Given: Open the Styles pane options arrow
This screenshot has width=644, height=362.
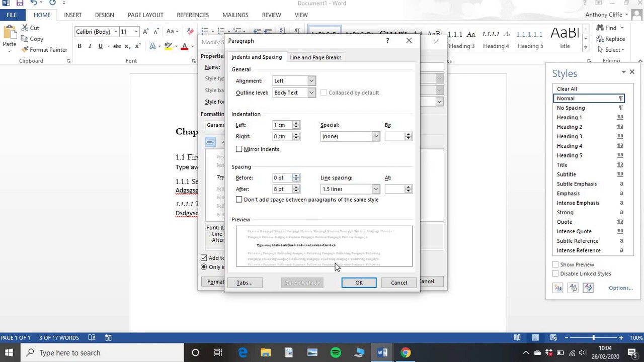Looking at the screenshot, I should (x=623, y=72).
